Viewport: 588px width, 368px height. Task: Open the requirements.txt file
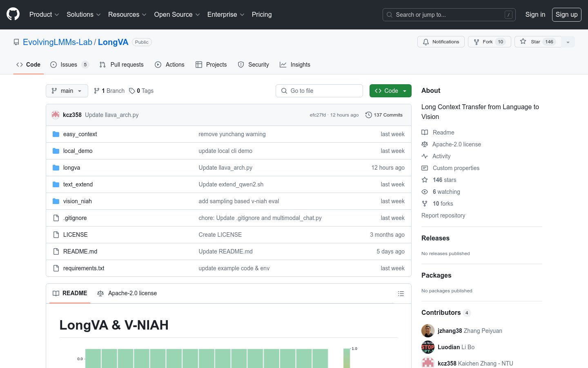84,268
